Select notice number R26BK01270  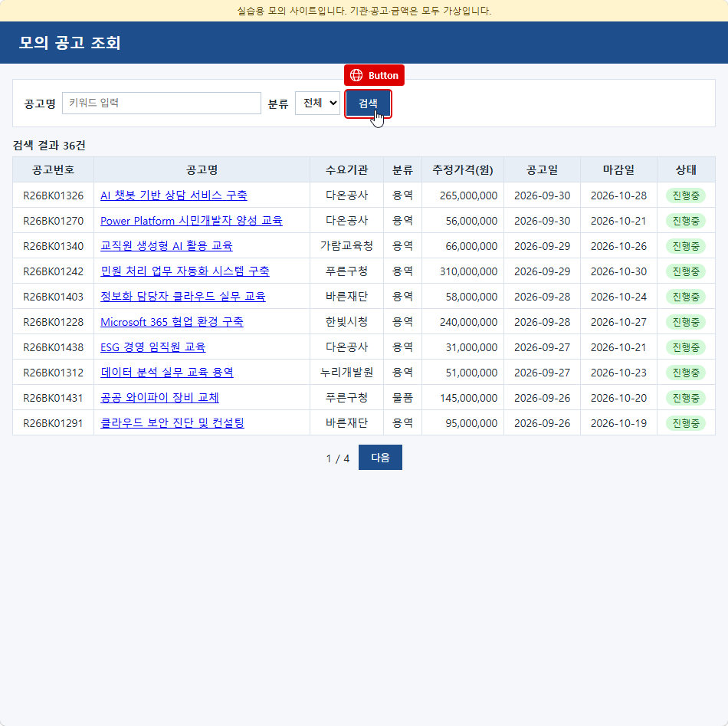[x=54, y=221]
